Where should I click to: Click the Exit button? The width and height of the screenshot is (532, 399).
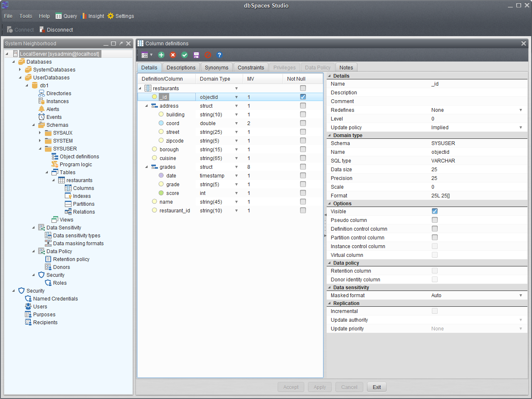click(x=377, y=387)
